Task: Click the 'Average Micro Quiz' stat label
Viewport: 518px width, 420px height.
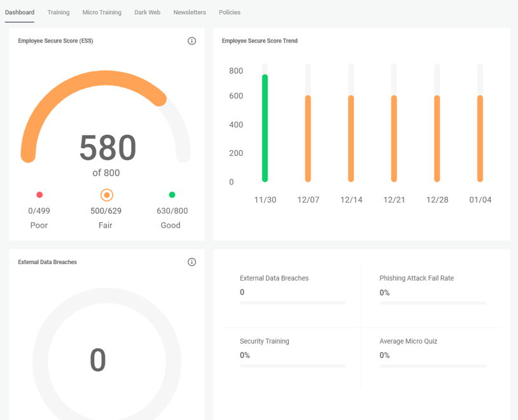Action: point(409,341)
